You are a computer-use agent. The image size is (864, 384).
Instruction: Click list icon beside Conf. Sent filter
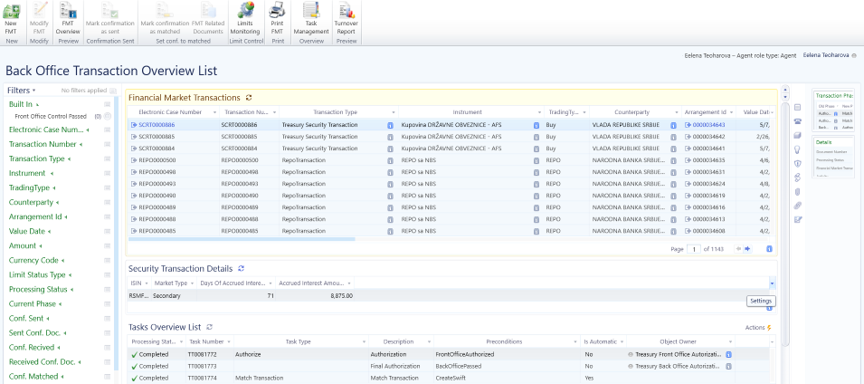tap(107, 318)
